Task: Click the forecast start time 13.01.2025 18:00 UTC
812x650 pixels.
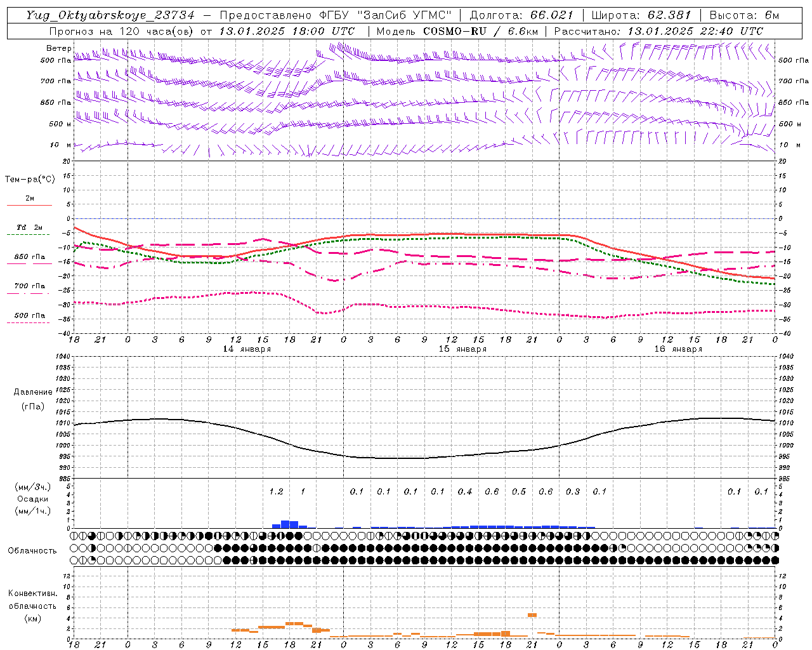Action: click(x=287, y=31)
